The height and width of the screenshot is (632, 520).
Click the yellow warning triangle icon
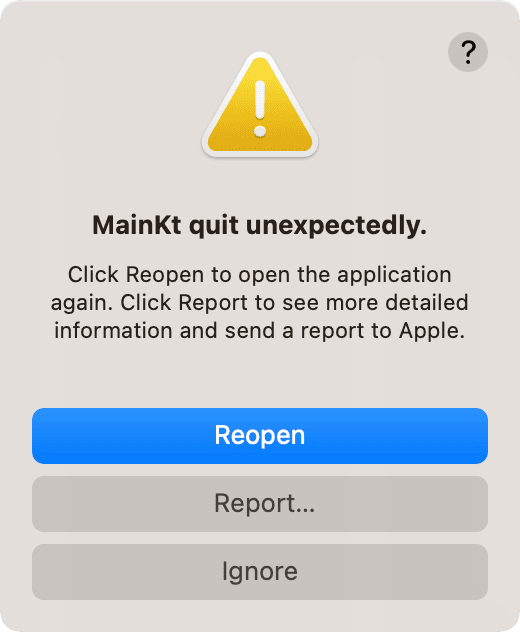click(x=260, y=105)
